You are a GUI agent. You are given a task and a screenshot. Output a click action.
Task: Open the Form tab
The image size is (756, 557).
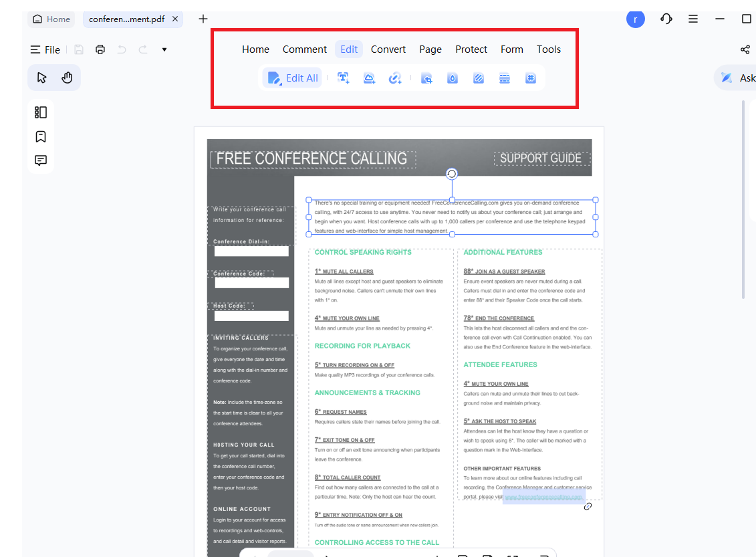click(511, 49)
